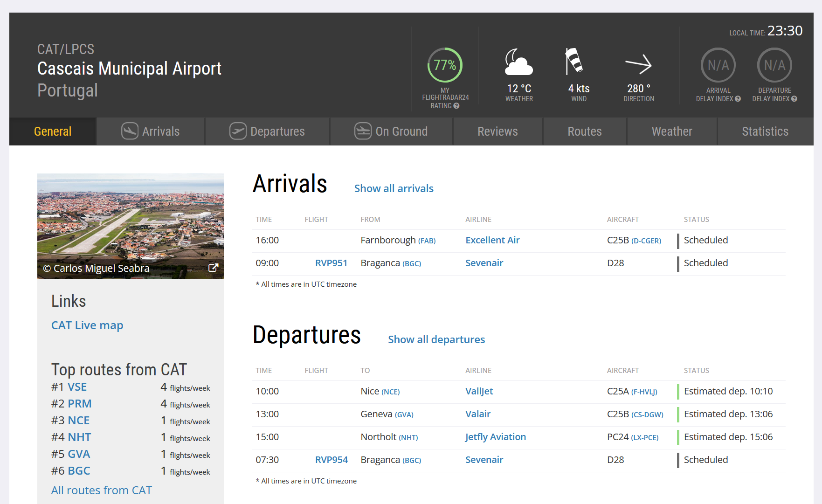Open the CAT Live map link
The height and width of the screenshot is (504, 822).
coord(87,325)
